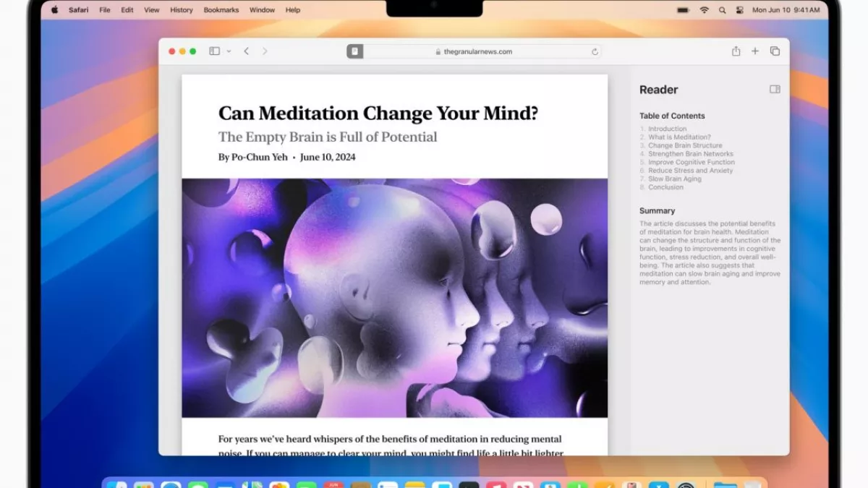
Task: Open a new tab with plus icon
Action: [x=755, y=51]
